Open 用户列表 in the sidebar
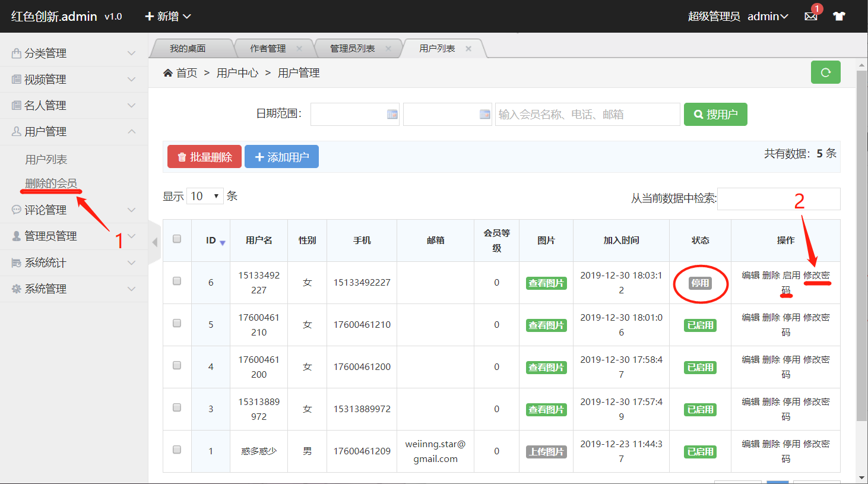Viewport: 868px width, 484px height. pos(46,160)
